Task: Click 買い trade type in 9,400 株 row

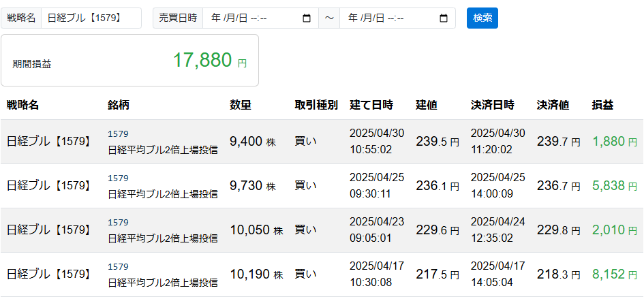Action: point(305,141)
